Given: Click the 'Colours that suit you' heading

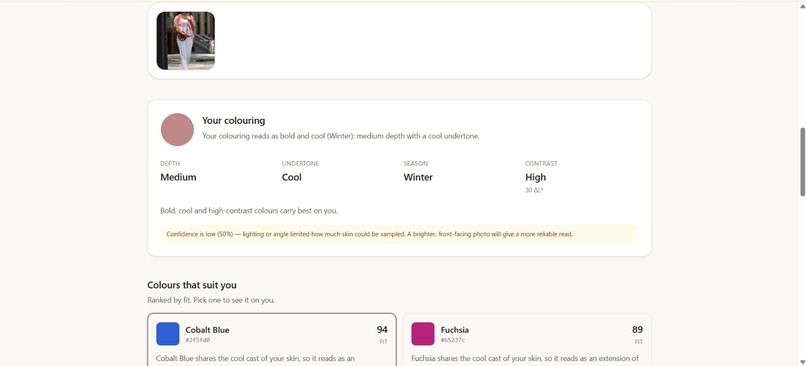Looking at the screenshot, I should click(192, 285).
